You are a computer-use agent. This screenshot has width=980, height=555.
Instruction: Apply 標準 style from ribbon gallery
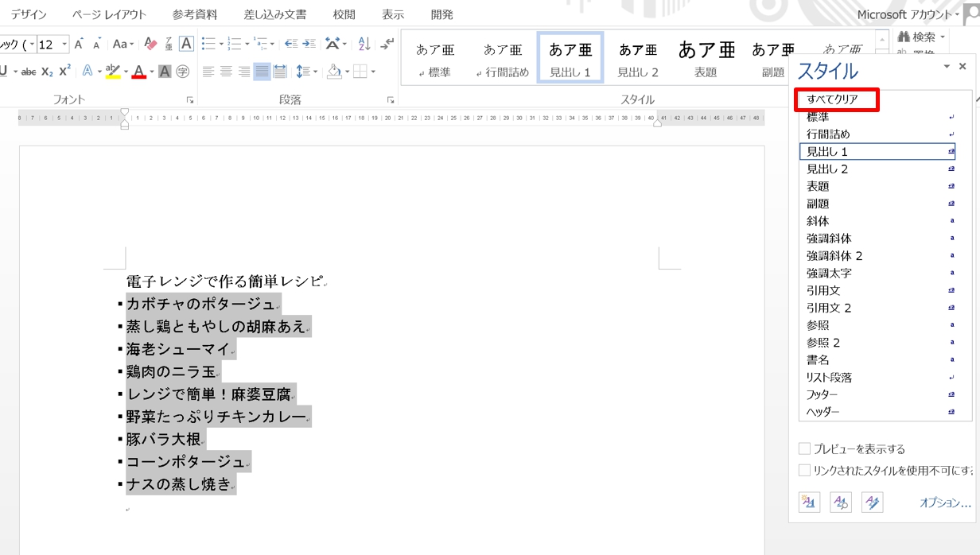pyautogui.click(x=435, y=58)
